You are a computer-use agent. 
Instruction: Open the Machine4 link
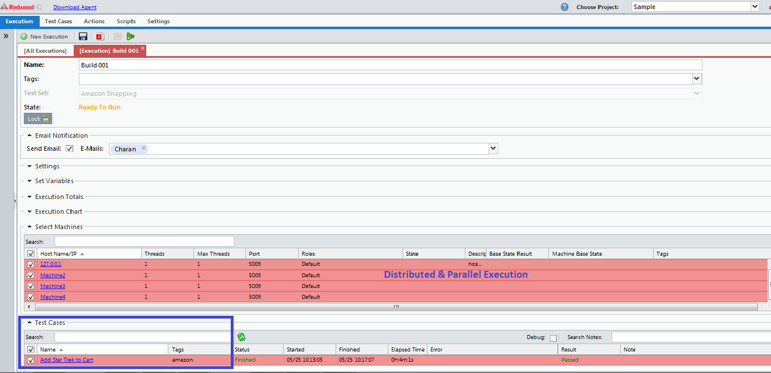click(53, 297)
